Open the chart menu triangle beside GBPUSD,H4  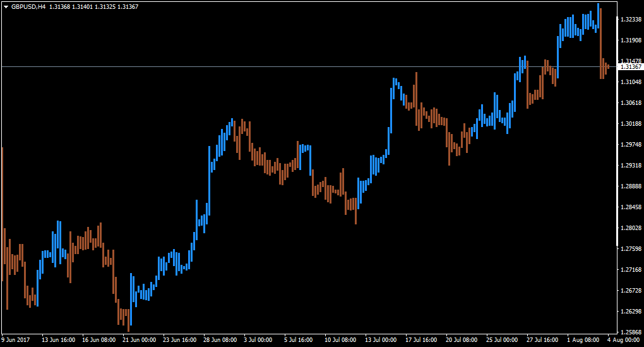click(6, 7)
